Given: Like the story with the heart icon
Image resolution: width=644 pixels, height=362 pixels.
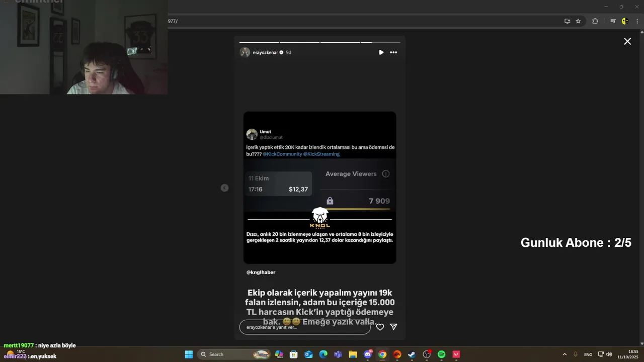Looking at the screenshot, I should coord(380,327).
